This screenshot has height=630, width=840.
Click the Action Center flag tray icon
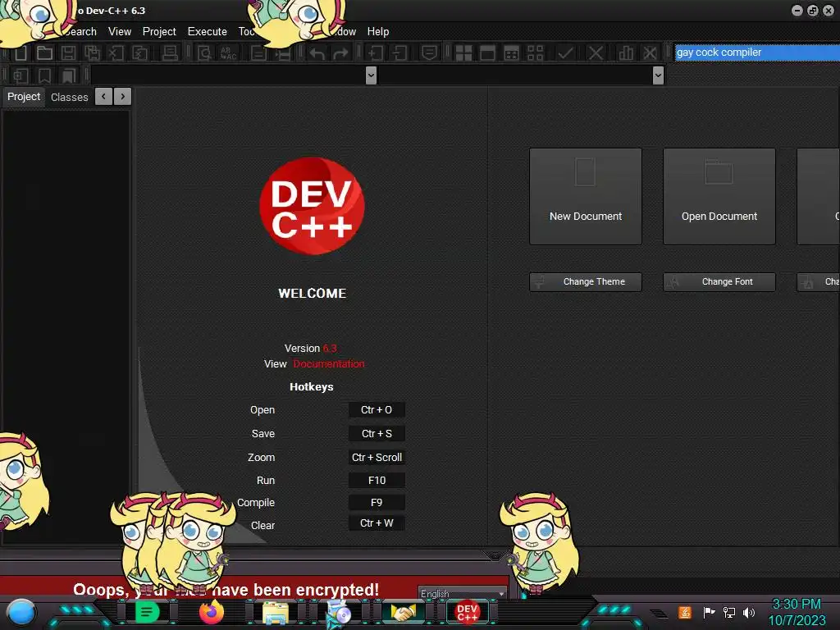(x=709, y=612)
